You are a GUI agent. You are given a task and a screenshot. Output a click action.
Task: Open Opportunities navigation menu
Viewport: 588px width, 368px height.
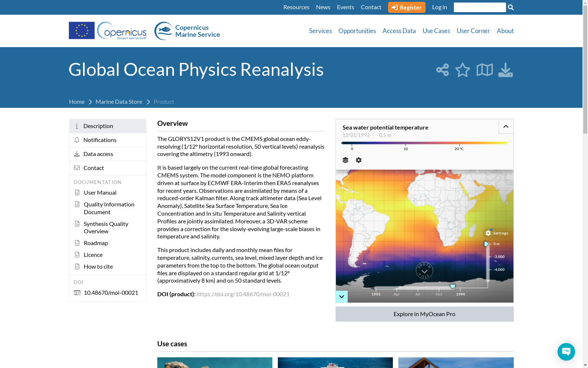click(x=357, y=31)
